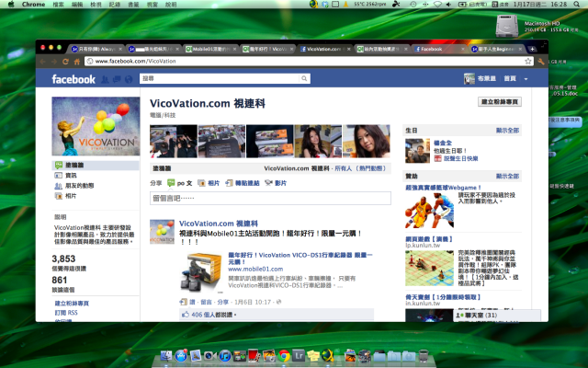
Task: Switch to the VicoVation.com Facebook tab
Action: (324, 49)
